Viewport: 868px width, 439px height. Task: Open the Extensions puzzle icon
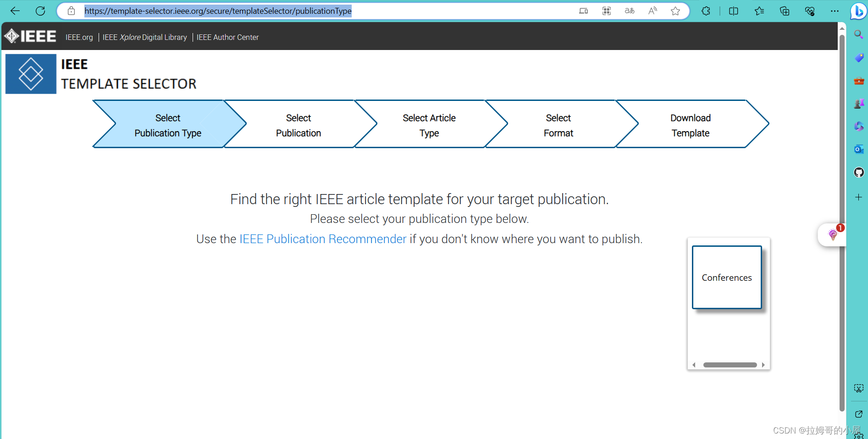pyautogui.click(x=706, y=11)
